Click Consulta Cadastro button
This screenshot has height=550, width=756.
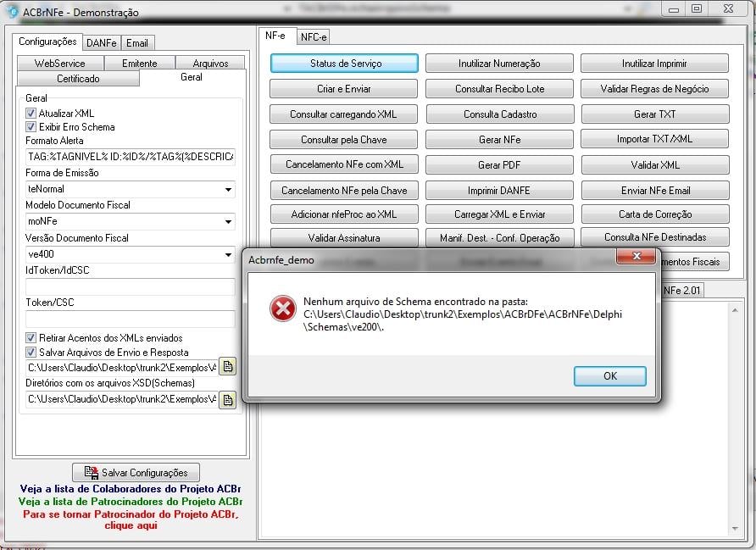coord(500,114)
